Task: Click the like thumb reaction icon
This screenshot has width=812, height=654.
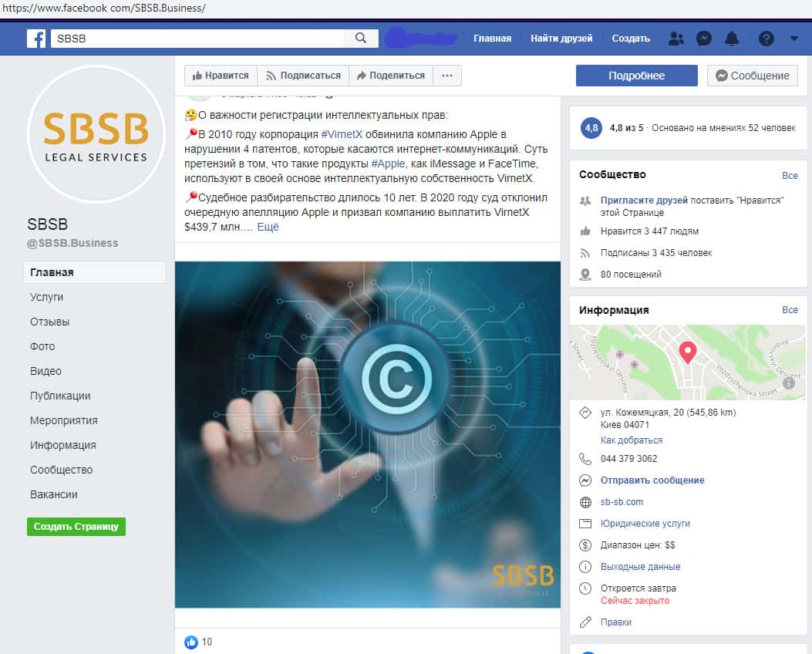Action: [x=191, y=642]
